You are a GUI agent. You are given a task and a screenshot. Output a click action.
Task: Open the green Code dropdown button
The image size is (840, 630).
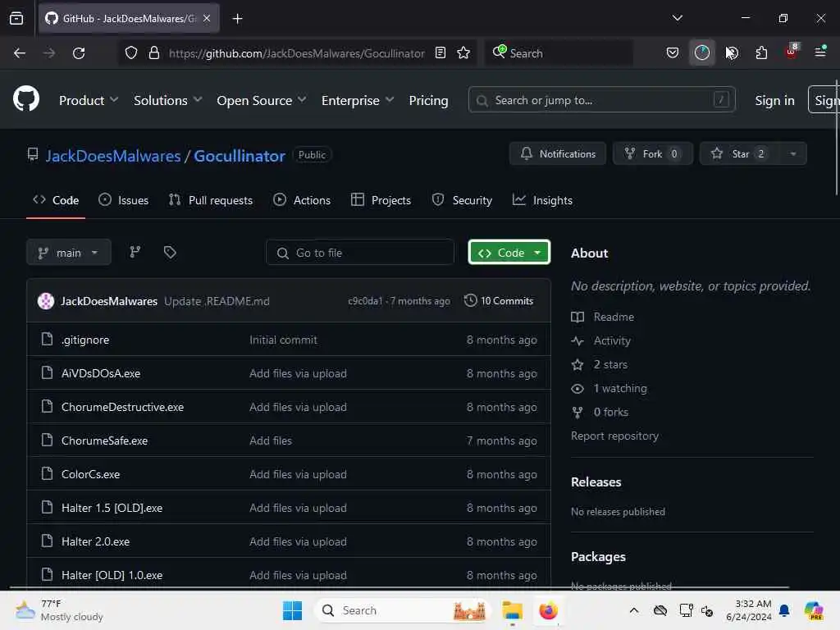(509, 253)
